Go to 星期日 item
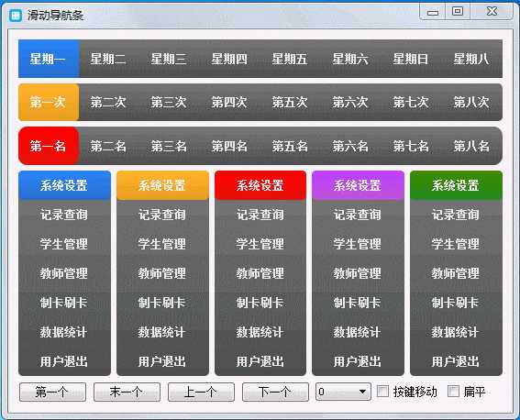Viewport: 520px width, 420px height. [411, 59]
